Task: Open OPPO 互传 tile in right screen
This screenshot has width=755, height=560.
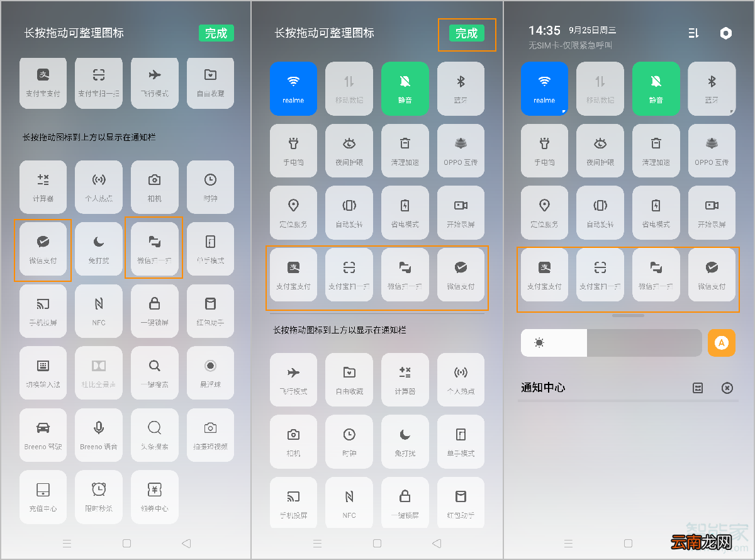Action: click(x=712, y=150)
